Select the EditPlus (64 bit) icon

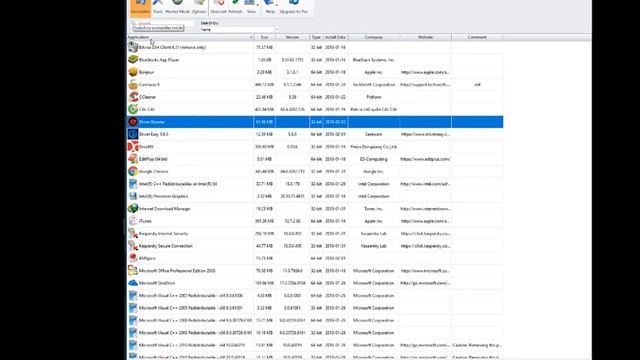[133, 159]
